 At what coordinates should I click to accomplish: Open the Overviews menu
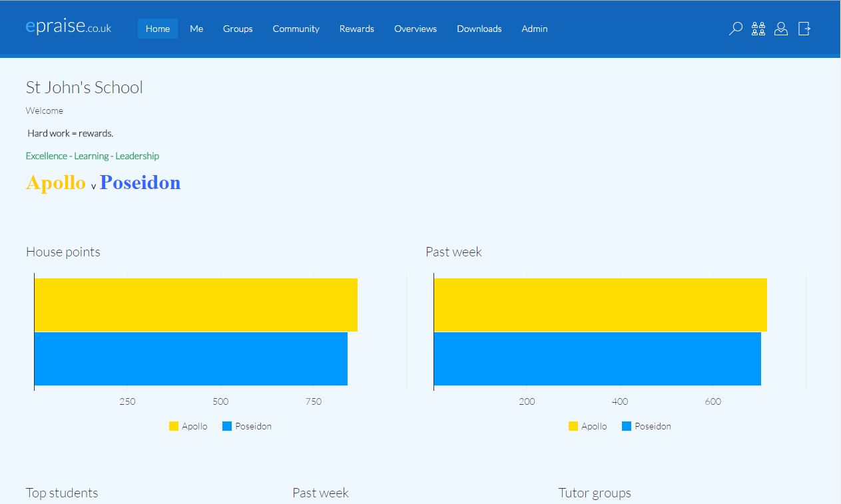pyautogui.click(x=416, y=29)
